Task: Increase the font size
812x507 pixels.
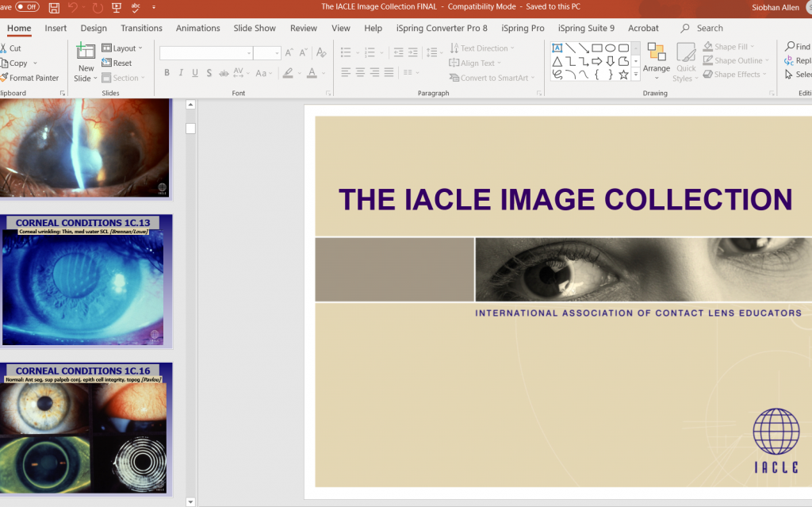Action: (x=289, y=53)
